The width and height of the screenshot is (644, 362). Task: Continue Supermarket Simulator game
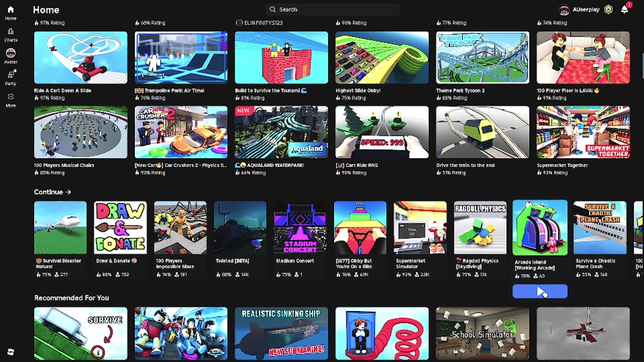point(420,228)
